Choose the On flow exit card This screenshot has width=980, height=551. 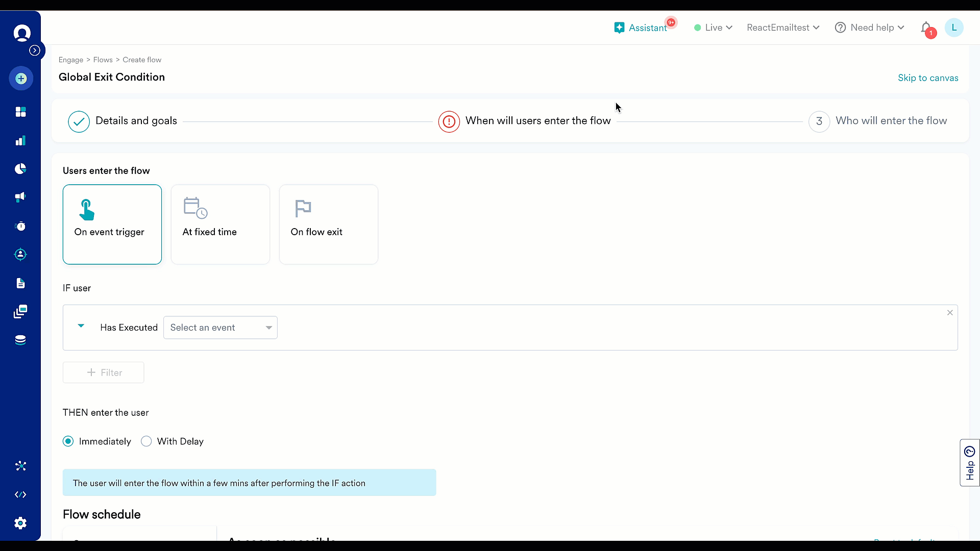click(x=328, y=224)
